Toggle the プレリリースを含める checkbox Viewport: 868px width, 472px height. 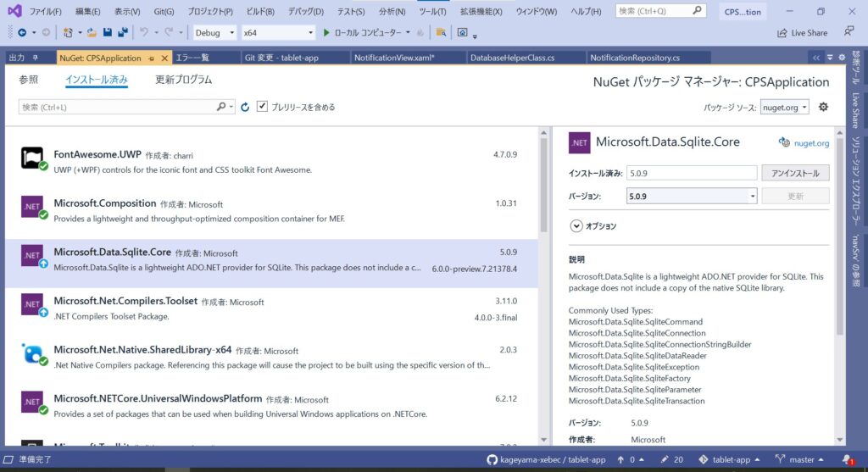(x=263, y=107)
